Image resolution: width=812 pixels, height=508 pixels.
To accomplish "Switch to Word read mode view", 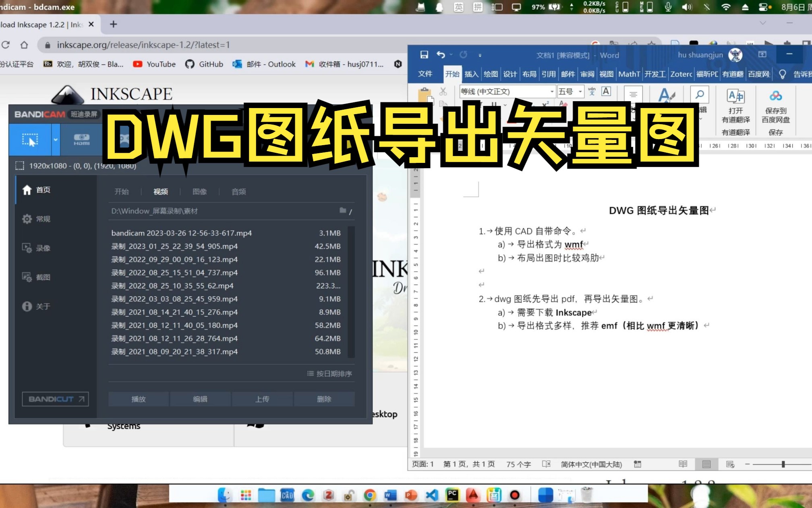I will click(x=683, y=464).
